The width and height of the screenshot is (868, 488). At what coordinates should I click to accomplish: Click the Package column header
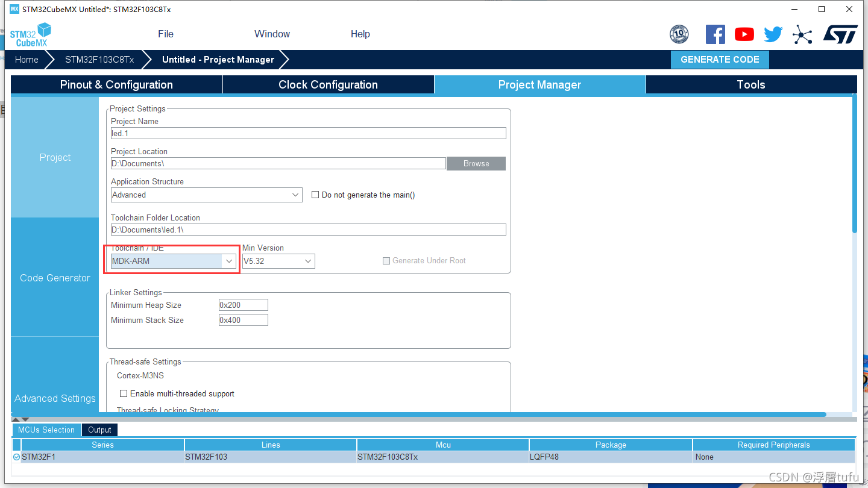[x=611, y=445]
